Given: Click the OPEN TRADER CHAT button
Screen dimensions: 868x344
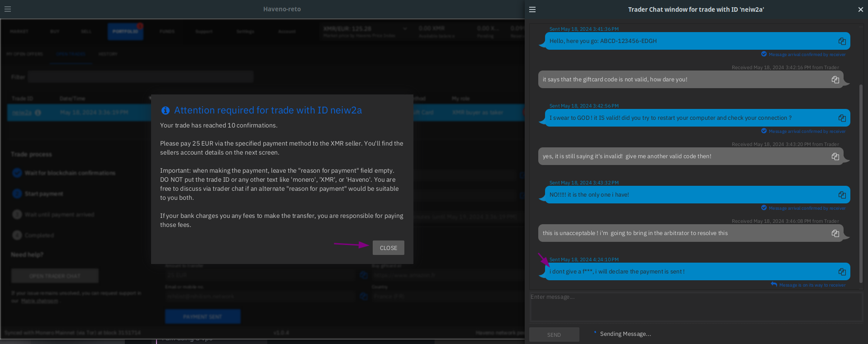Looking at the screenshot, I should pos(55,276).
